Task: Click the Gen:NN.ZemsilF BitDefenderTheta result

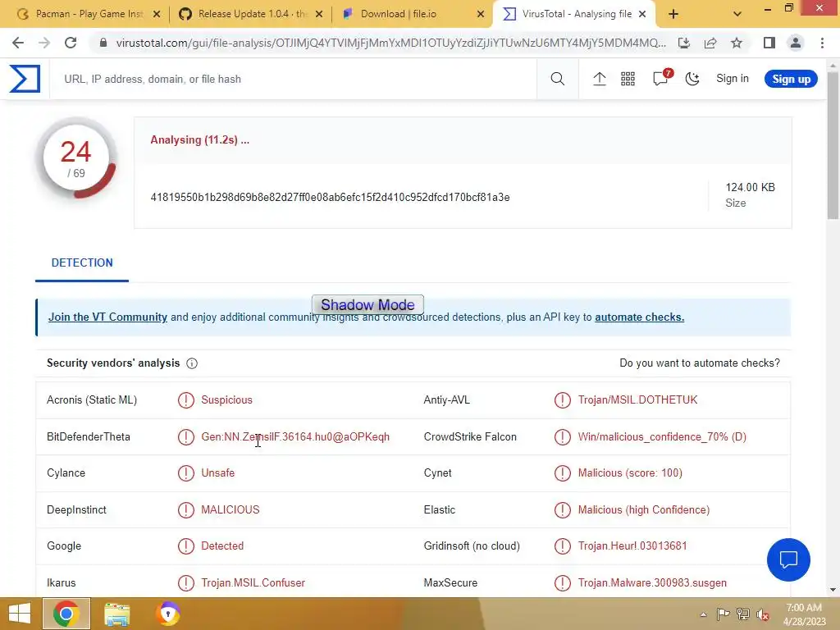Action: pos(295,436)
